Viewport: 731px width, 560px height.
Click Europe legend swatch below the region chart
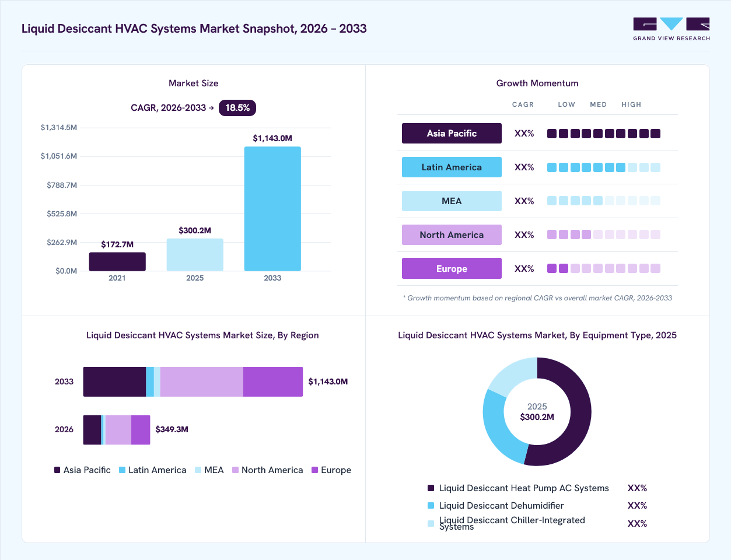tap(315, 470)
